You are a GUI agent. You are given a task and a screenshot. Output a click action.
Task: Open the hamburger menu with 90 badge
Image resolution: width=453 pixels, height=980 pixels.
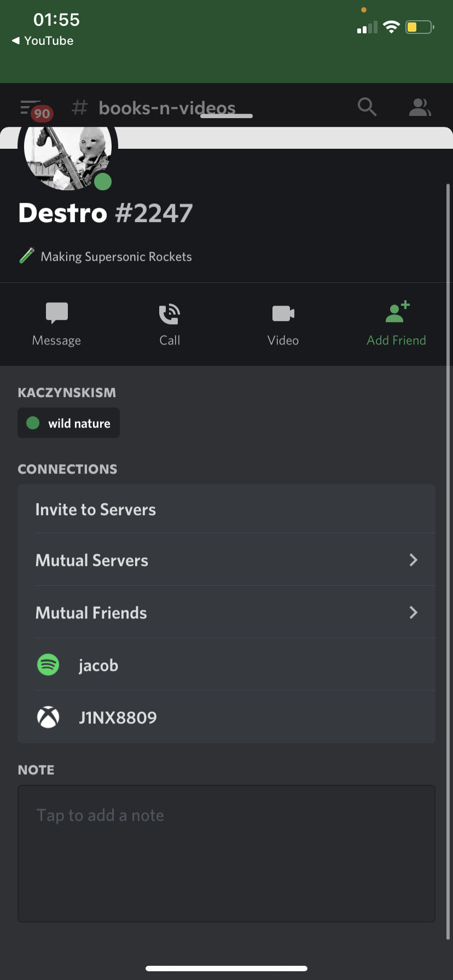[x=33, y=108]
